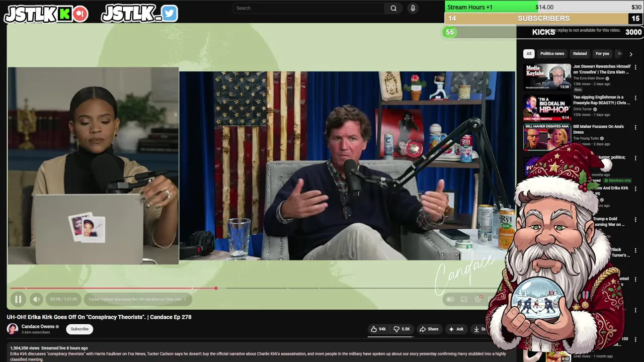
Task: Toggle the autoplay switch in the player
Action: point(450,299)
